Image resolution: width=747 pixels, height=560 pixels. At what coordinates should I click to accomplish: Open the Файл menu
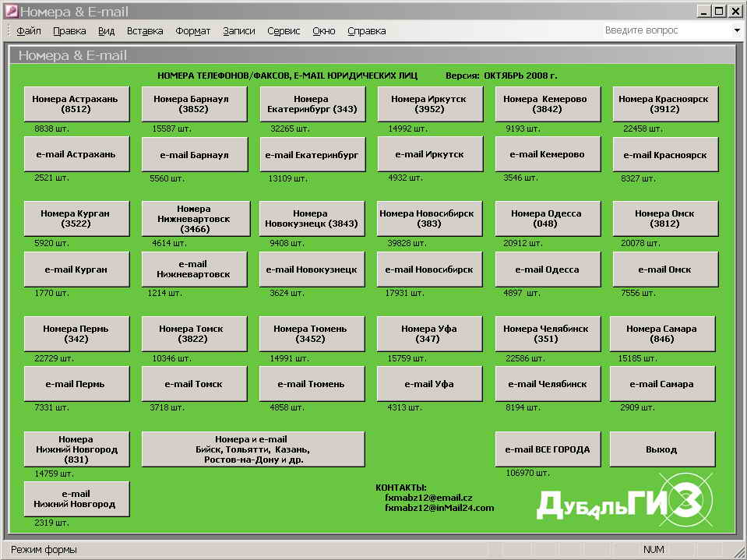click(29, 31)
